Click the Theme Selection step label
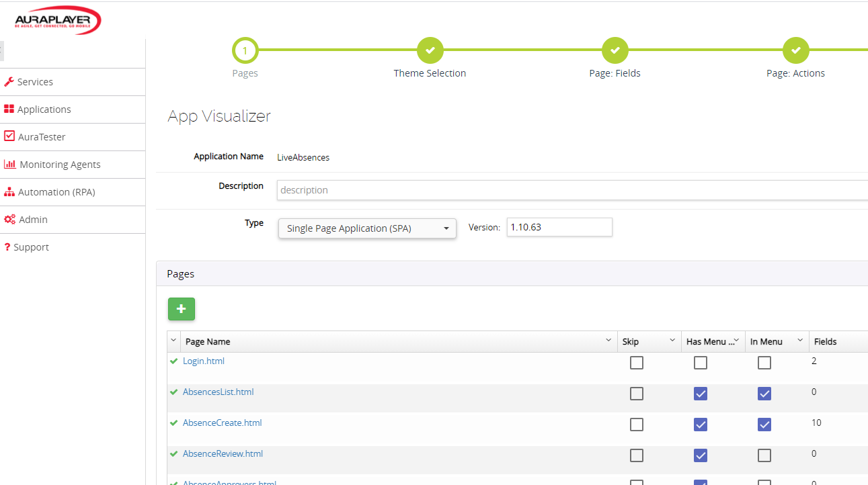The width and height of the screenshot is (868, 485). pyautogui.click(x=430, y=73)
